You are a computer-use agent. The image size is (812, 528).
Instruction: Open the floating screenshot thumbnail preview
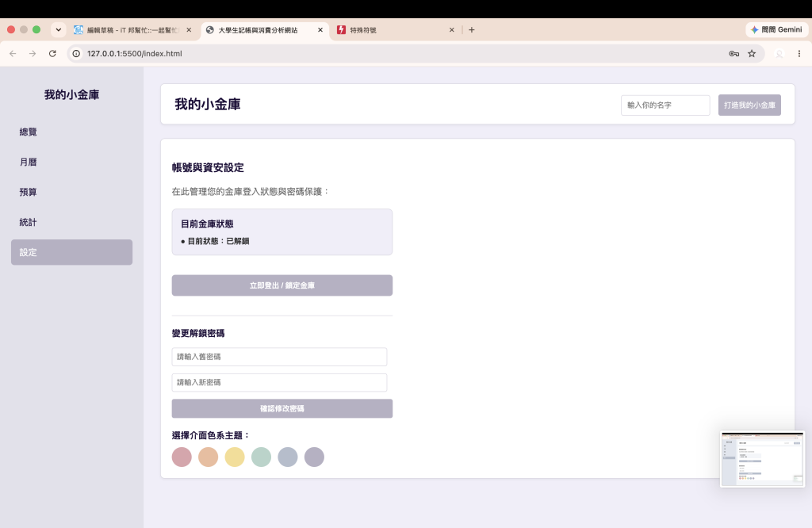pyautogui.click(x=762, y=459)
